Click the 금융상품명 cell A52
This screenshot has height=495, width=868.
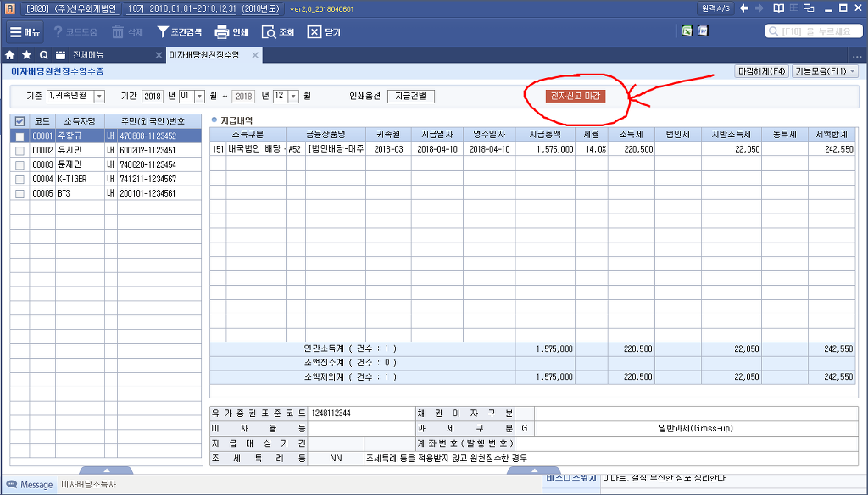coord(294,149)
